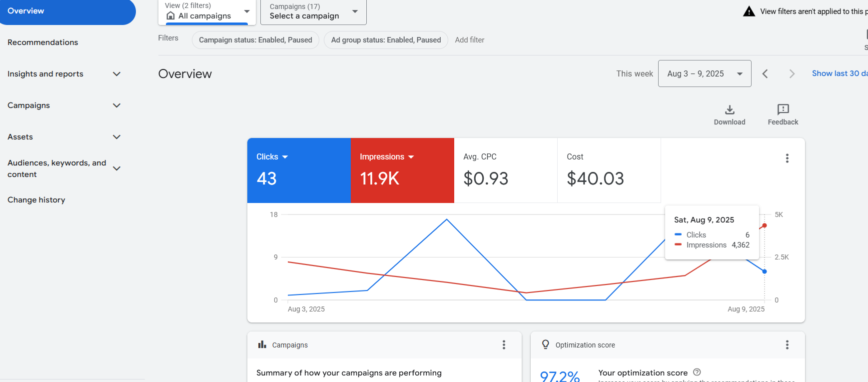Click the This week label

635,73
